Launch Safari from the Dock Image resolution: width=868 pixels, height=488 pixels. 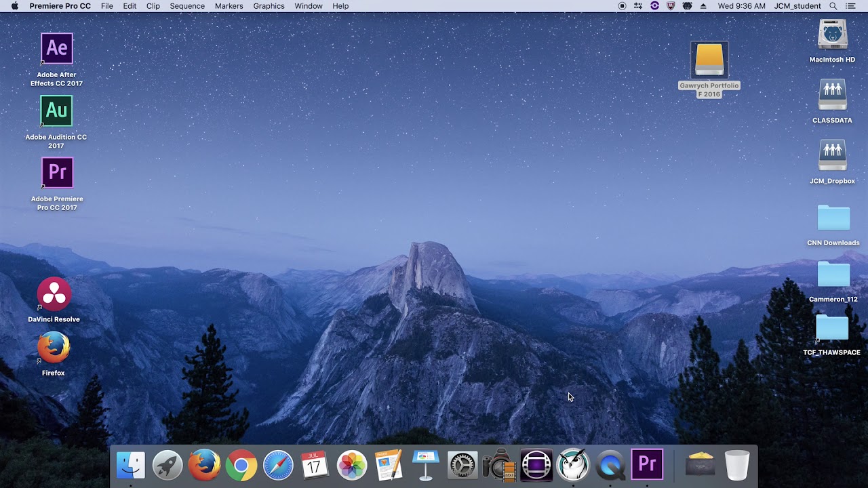pyautogui.click(x=278, y=465)
